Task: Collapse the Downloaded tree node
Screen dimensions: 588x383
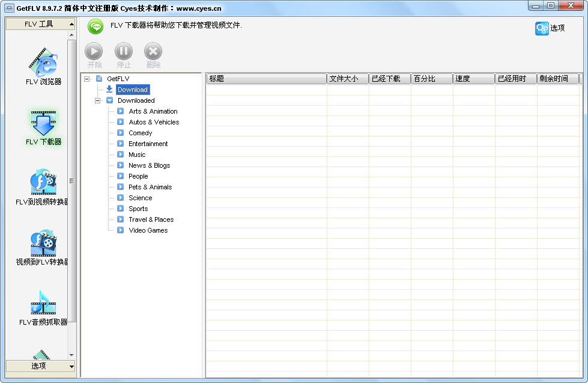Action: [x=98, y=100]
